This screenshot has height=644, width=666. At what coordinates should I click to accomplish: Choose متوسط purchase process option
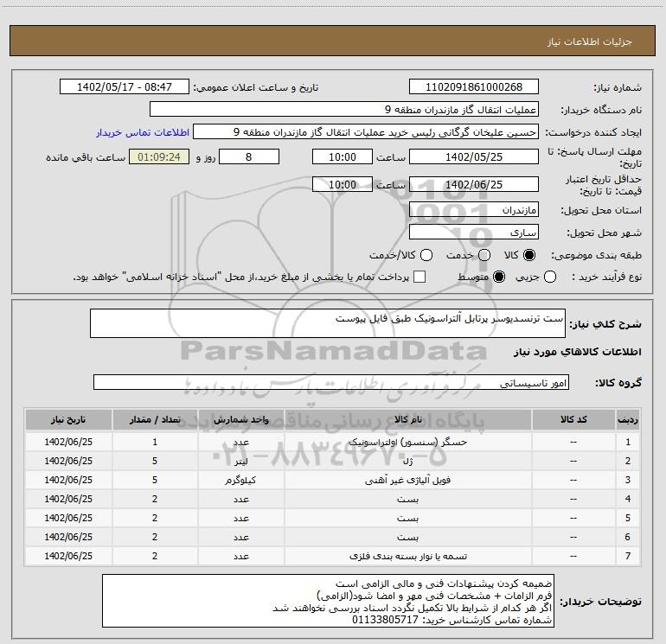coord(499,277)
